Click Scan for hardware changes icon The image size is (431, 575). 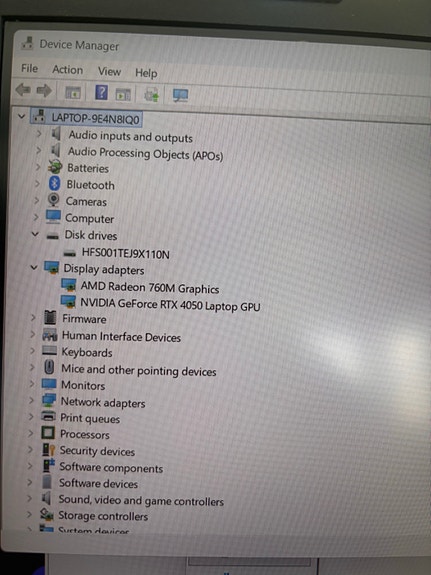tap(180, 96)
